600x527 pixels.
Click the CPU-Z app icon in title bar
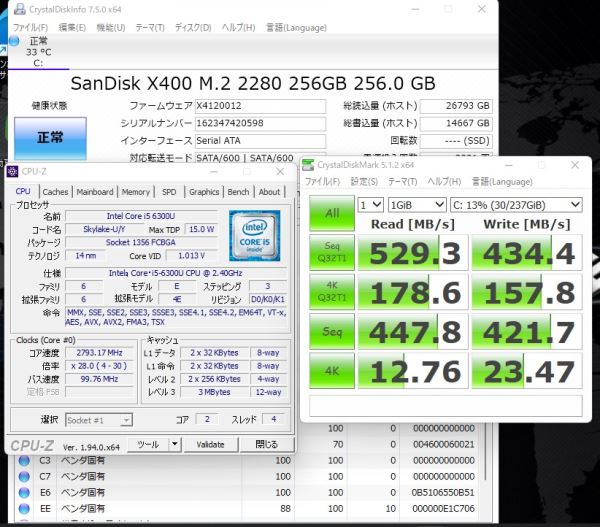pyautogui.click(x=13, y=171)
